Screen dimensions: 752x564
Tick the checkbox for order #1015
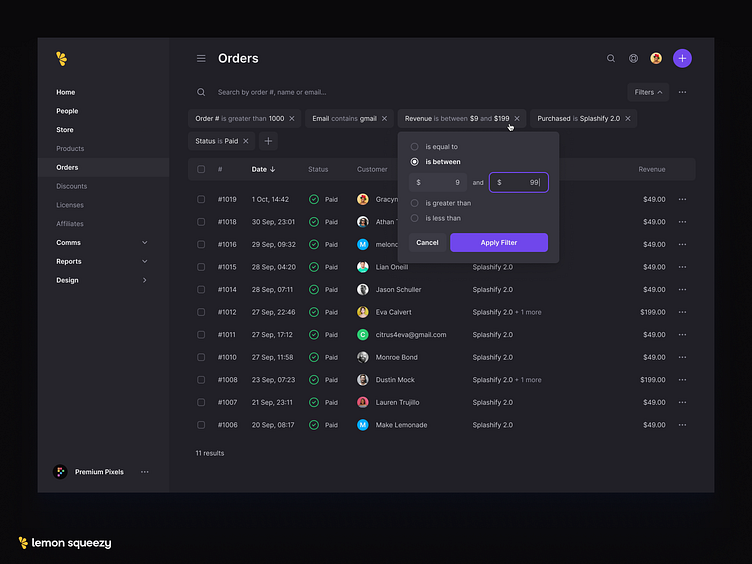tap(201, 267)
